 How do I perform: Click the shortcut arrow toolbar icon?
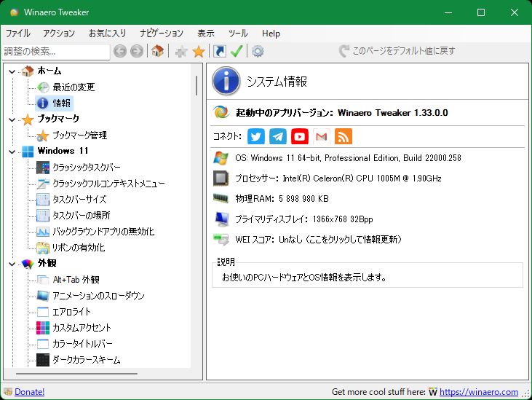[x=220, y=51]
